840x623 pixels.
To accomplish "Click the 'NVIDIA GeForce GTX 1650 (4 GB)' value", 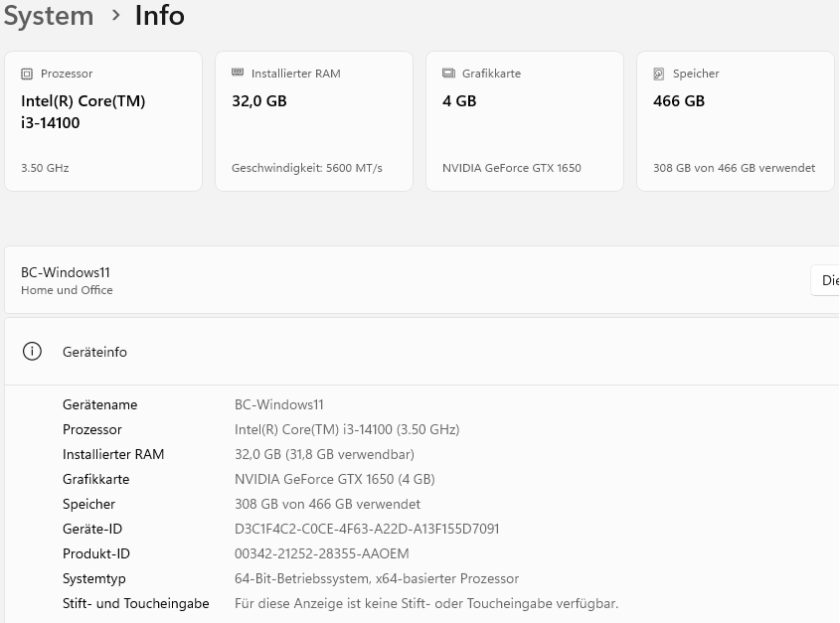I will point(335,479).
